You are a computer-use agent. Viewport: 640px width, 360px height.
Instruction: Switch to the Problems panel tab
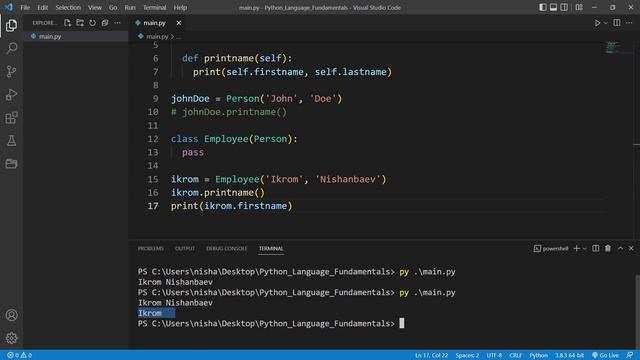[x=151, y=249]
